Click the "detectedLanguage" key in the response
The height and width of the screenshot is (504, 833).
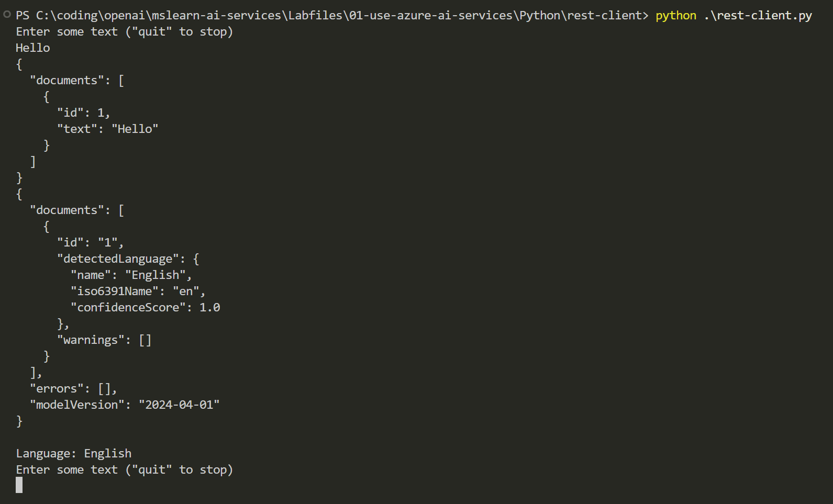[118, 259]
